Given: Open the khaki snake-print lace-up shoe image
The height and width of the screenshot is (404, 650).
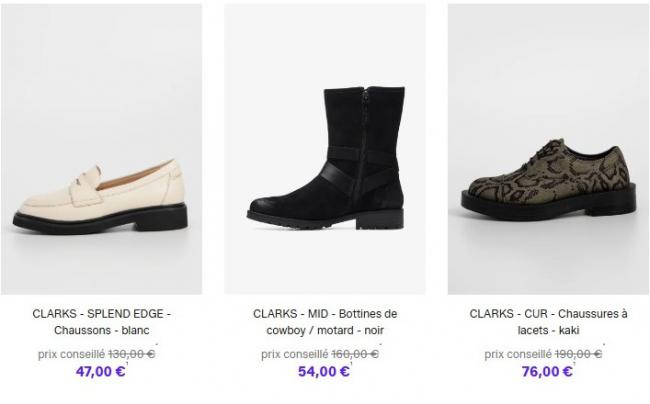Looking at the screenshot, I should tap(548, 149).
